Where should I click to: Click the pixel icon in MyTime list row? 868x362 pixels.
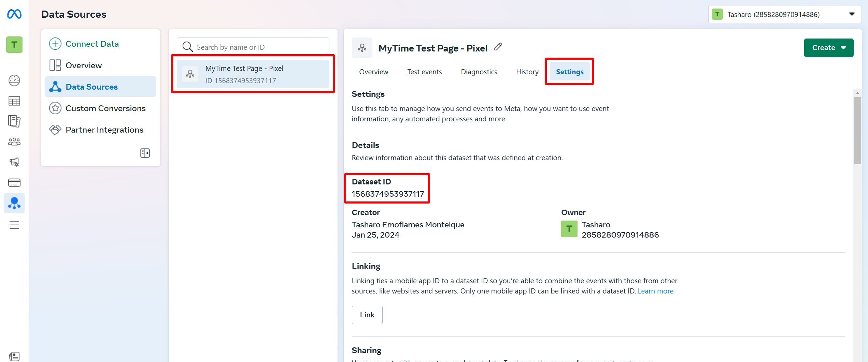click(x=190, y=74)
